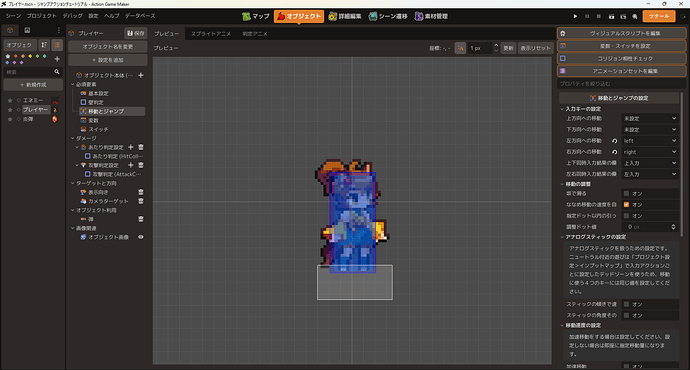Click stepper arrows on 調整ドット値 field

pyautogui.click(x=673, y=227)
